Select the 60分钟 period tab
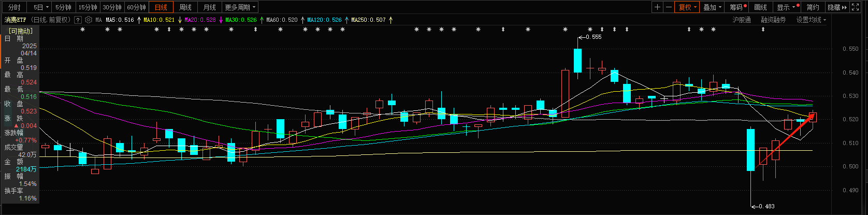Viewport: 868px width, 215px height. point(136,7)
